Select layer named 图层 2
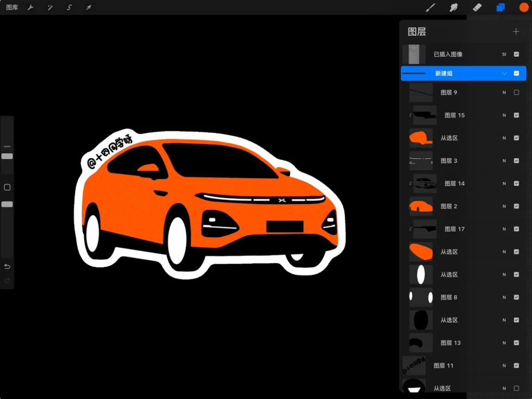The width and height of the screenshot is (532, 399). (449, 206)
